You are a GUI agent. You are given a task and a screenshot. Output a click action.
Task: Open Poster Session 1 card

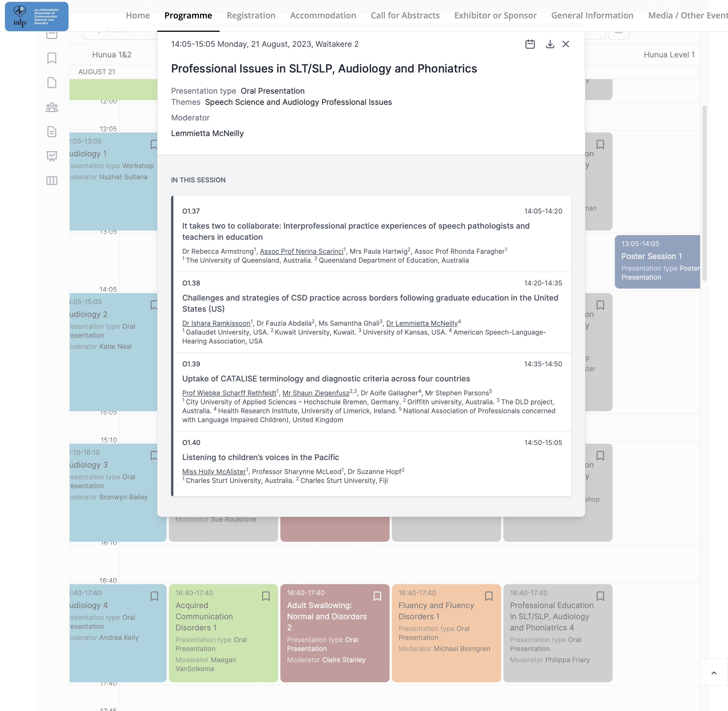pyautogui.click(x=657, y=262)
